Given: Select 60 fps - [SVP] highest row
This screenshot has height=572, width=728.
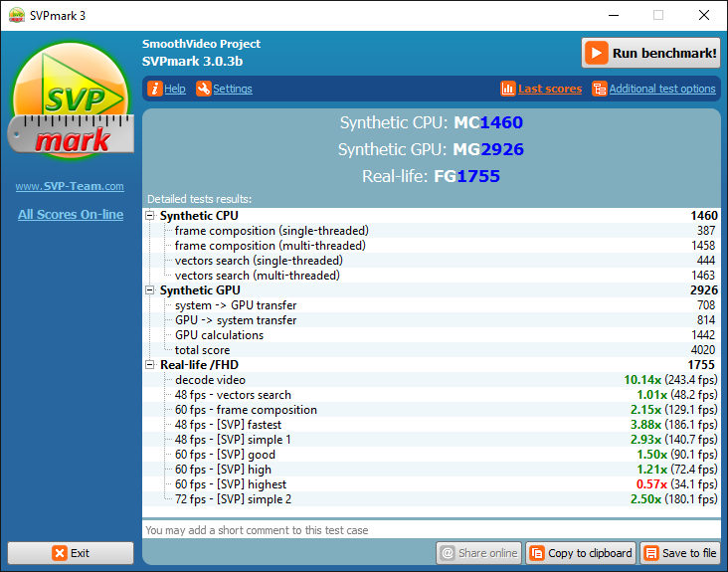Looking at the screenshot, I should 432,484.
